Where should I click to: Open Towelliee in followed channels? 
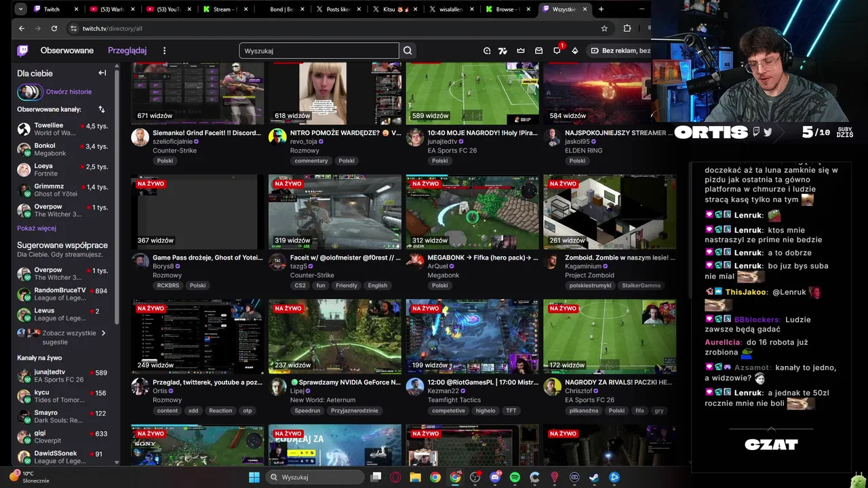click(62, 129)
